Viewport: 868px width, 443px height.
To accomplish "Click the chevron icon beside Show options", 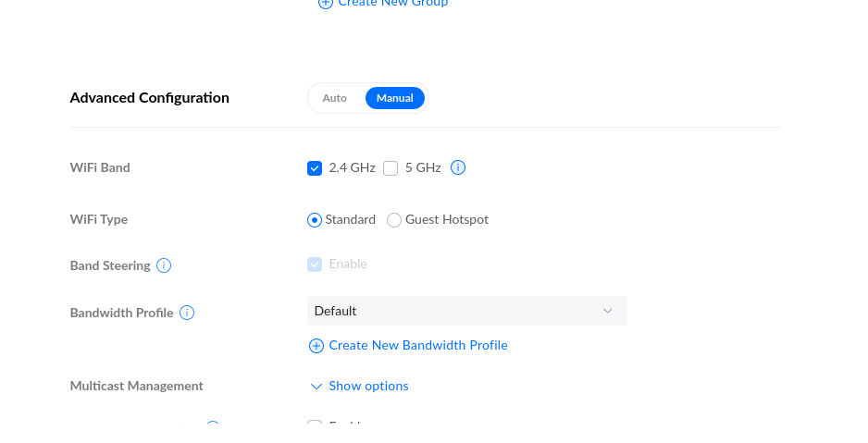I will tap(316, 387).
